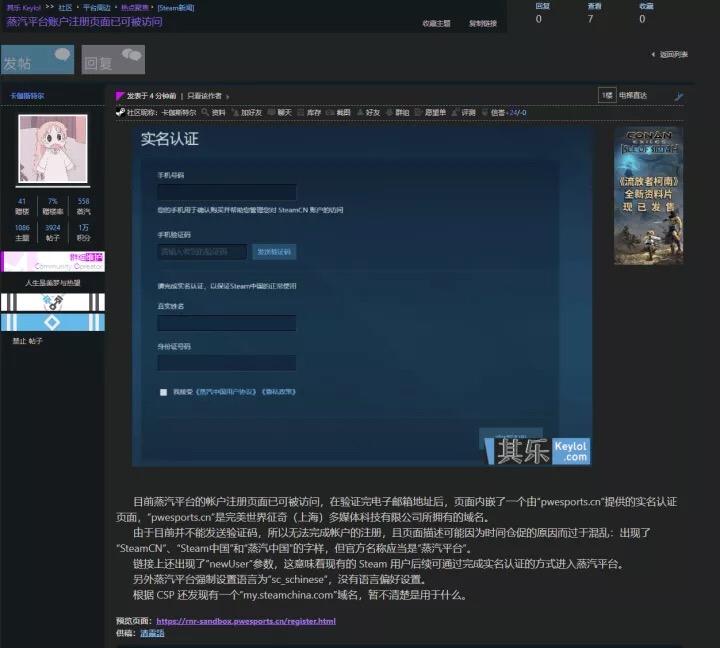Click the embedded 实名认证 screenshot image

point(362,296)
